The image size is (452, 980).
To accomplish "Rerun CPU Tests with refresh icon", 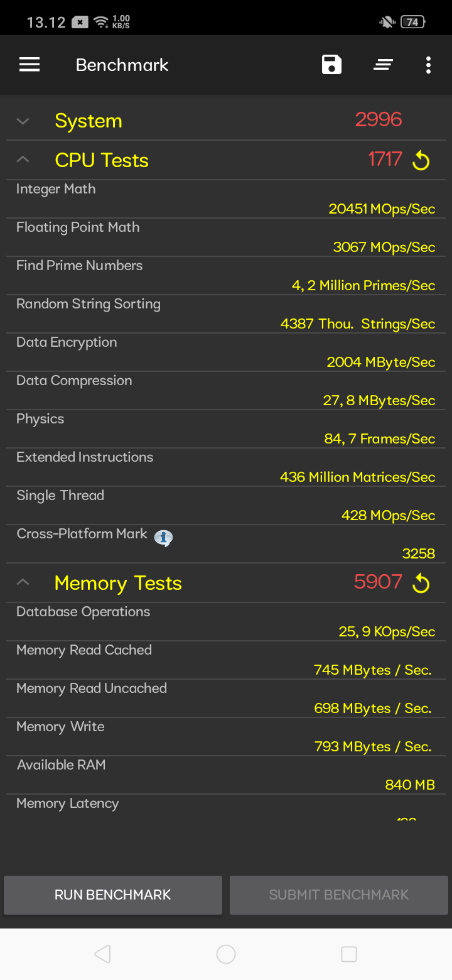I will tap(421, 161).
